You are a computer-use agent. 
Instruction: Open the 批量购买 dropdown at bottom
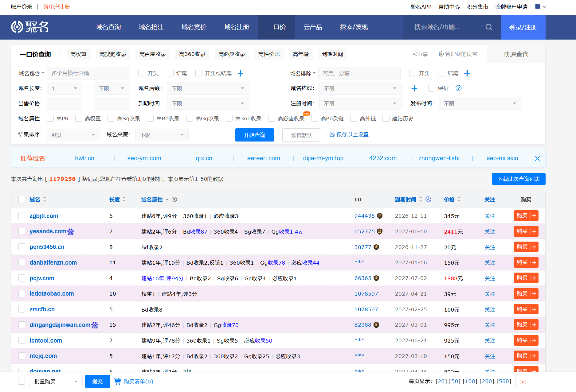coord(56,381)
